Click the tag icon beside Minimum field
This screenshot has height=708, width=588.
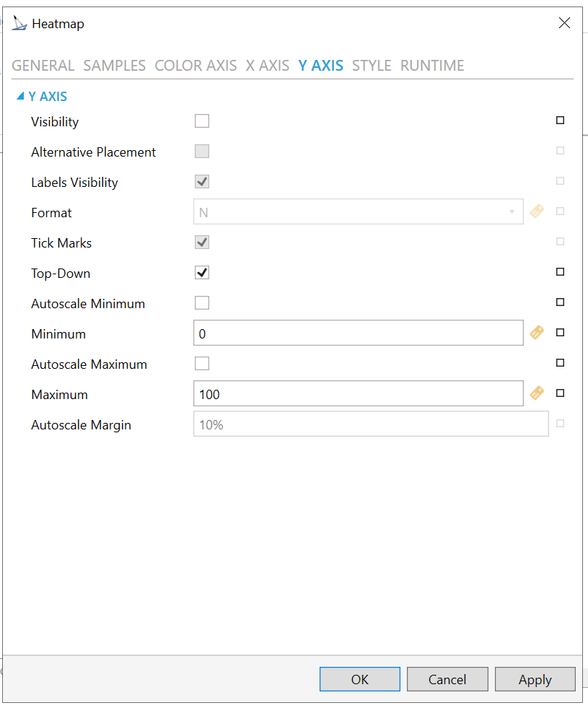(x=536, y=333)
